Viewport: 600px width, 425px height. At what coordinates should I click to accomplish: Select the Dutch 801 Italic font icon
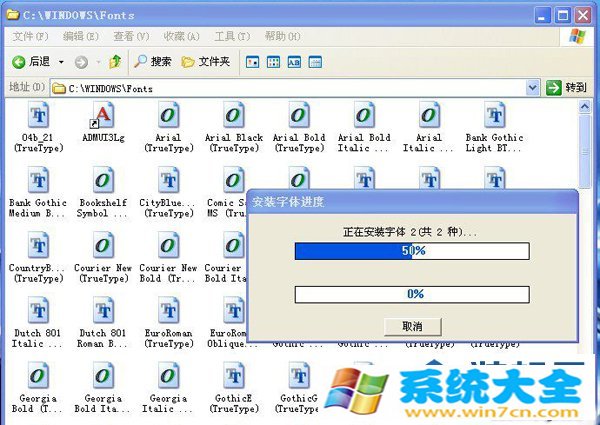tap(38, 310)
